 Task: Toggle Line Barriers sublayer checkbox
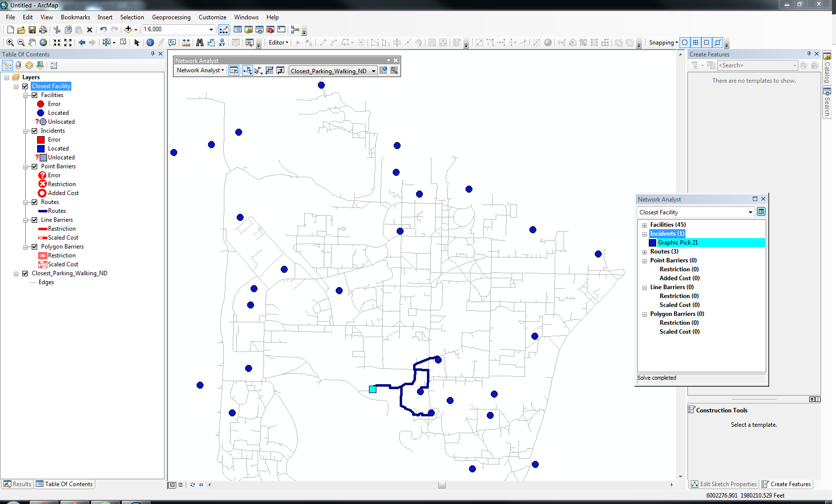coord(34,220)
